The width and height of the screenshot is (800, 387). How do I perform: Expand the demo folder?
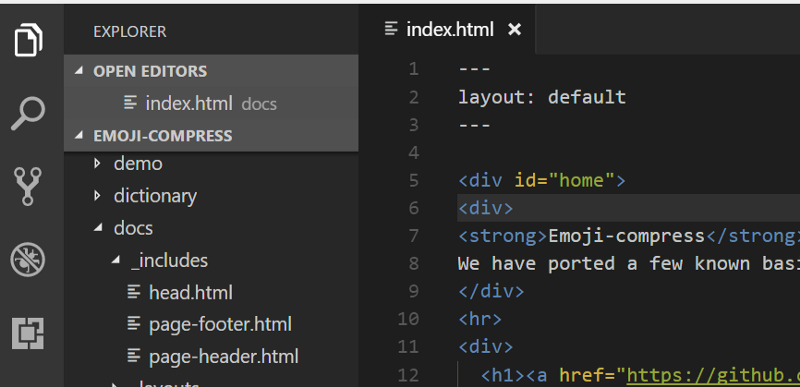(x=97, y=164)
